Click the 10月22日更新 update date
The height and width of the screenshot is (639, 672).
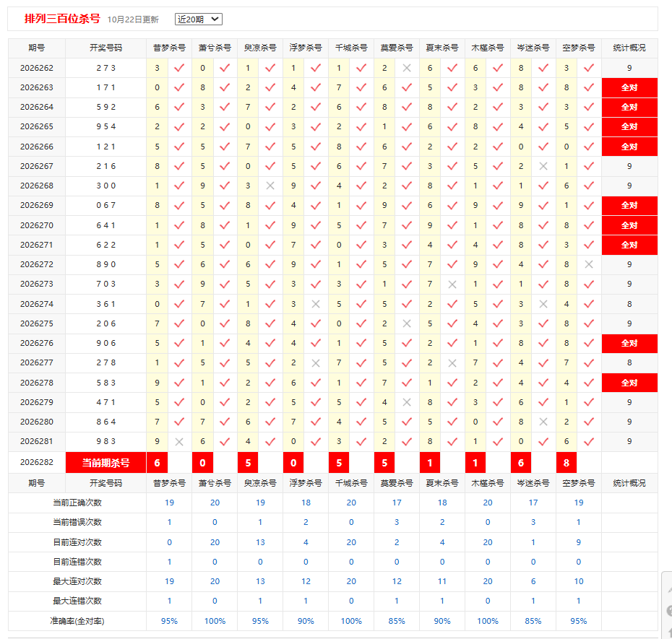coord(133,19)
